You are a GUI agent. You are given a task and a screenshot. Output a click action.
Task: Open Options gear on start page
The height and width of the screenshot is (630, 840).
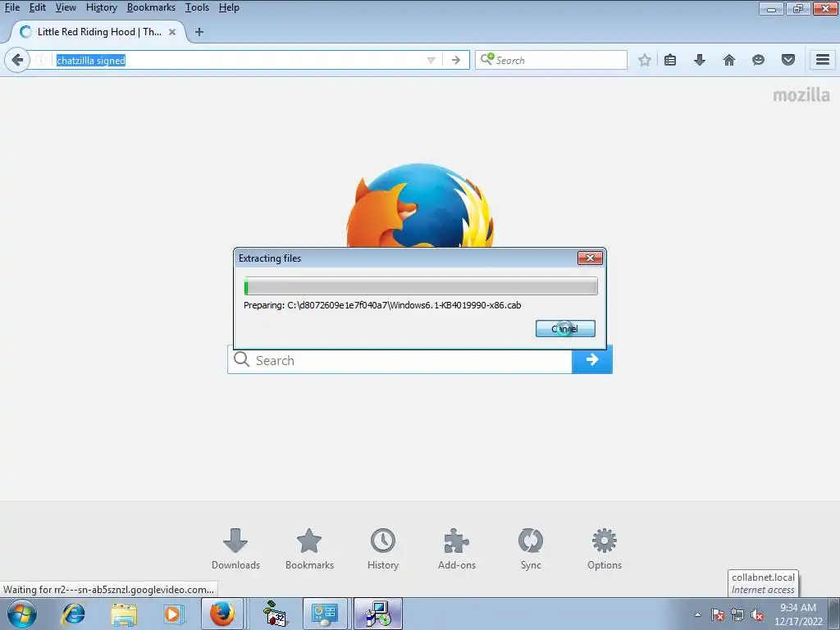coord(605,549)
